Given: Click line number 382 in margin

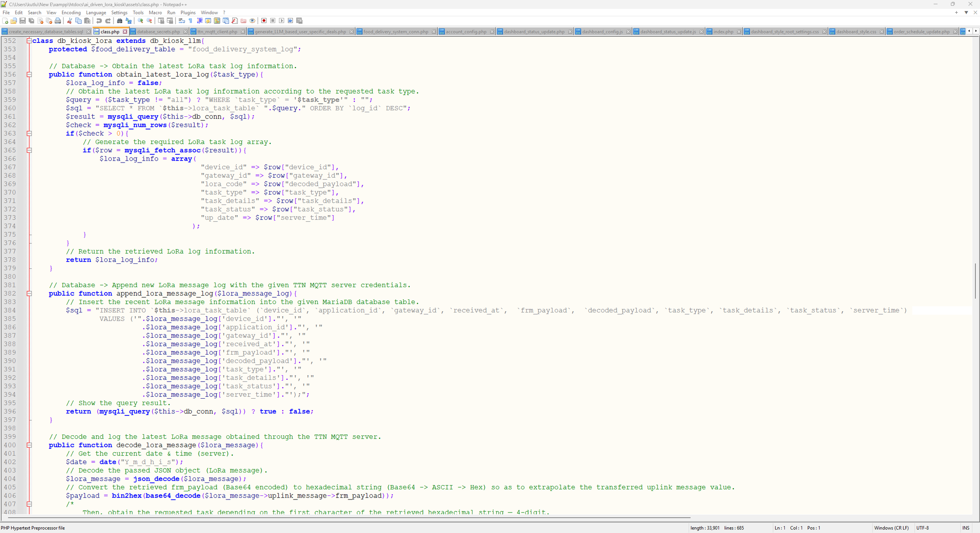Looking at the screenshot, I should coord(10,294).
